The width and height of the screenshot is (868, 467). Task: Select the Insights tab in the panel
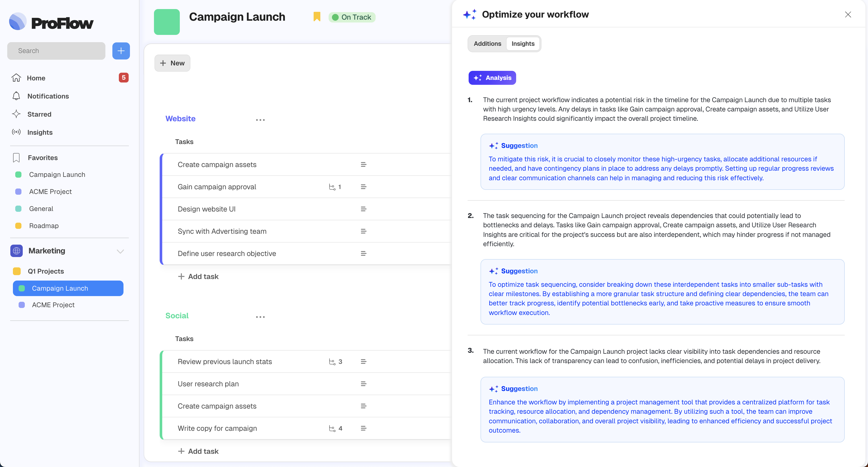(x=523, y=43)
